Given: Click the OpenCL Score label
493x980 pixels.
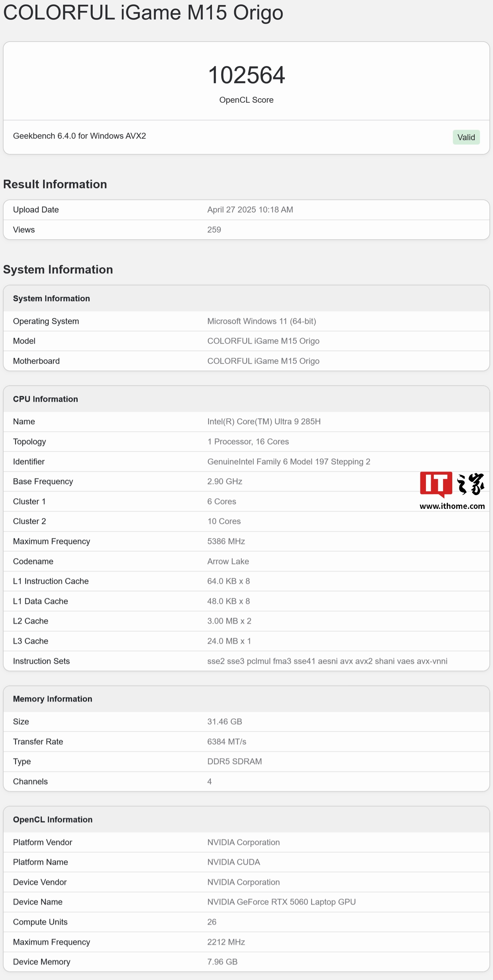Looking at the screenshot, I should (x=246, y=100).
